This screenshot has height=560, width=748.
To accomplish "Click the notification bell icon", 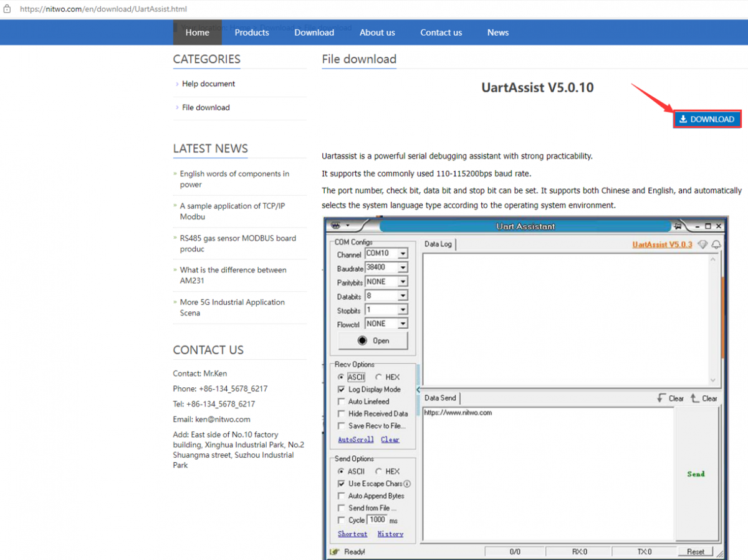I will click(716, 244).
